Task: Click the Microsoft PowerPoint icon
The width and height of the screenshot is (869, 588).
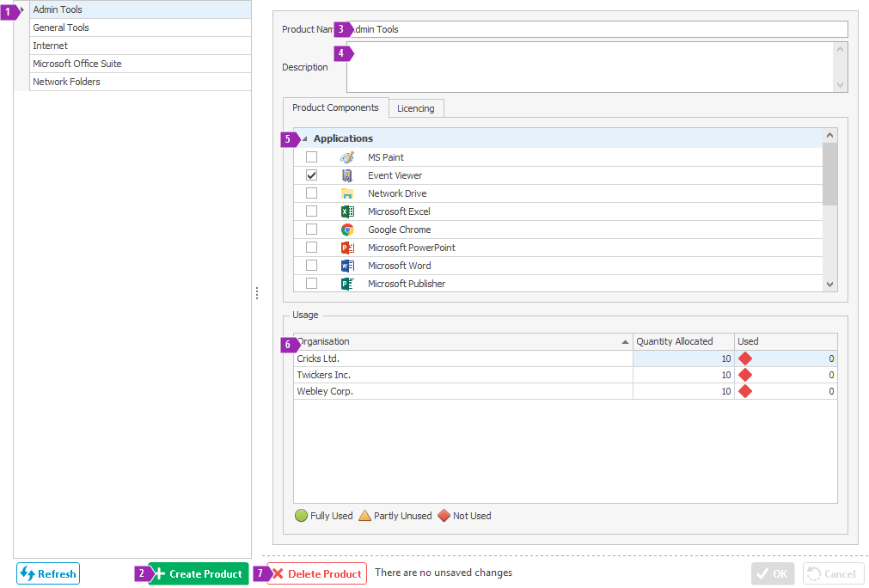Action: (x=347, y=248)
